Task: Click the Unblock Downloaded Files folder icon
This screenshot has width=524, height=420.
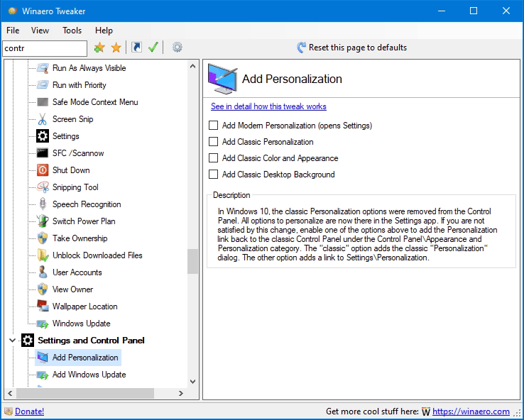Action: [43, 255]
